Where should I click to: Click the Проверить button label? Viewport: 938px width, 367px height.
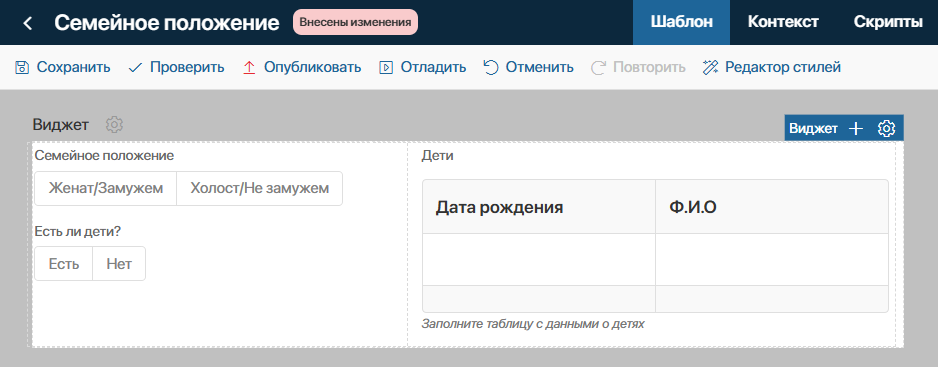pyautogui.click(x=187, y=67)
